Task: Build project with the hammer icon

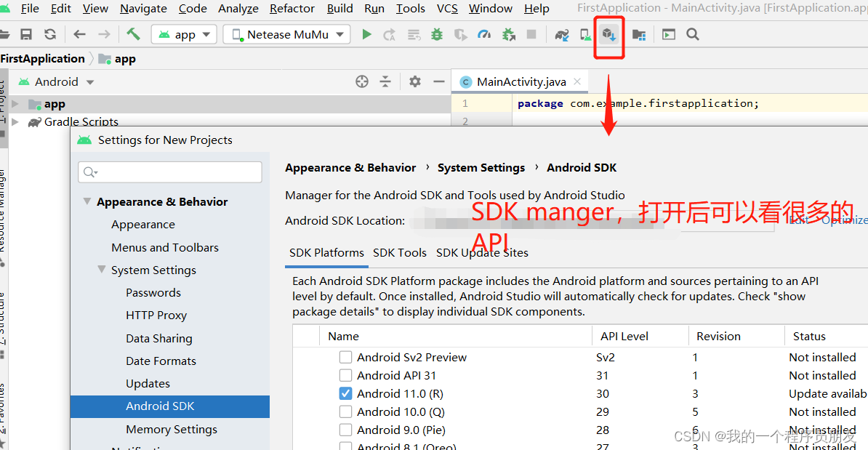Action: [x=134, y=34]
